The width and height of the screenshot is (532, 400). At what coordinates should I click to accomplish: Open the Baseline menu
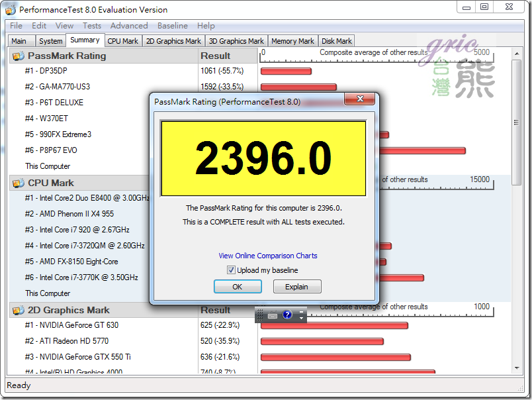[172, 26]
